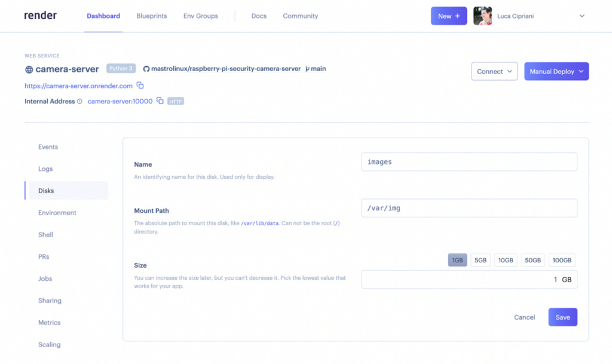612x364 pixels.
Task: Select the 50GB size preset
Action: (x=533, y=260)
